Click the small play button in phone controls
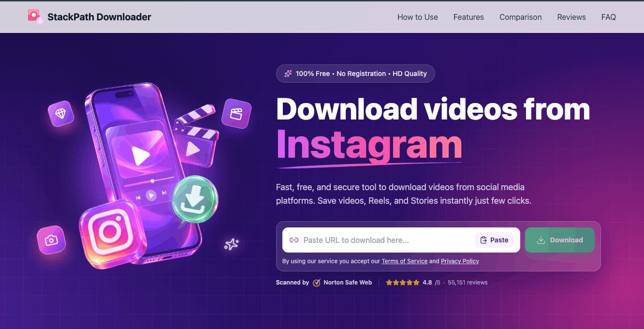The height and width of the screenshot is (329, 644). (x=151, y=195)
